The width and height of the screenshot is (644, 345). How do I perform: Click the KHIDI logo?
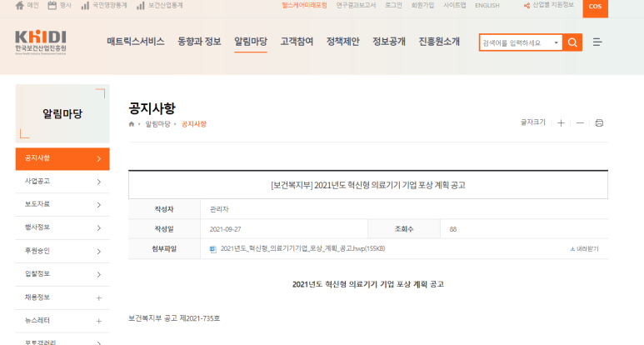(41, 42)
